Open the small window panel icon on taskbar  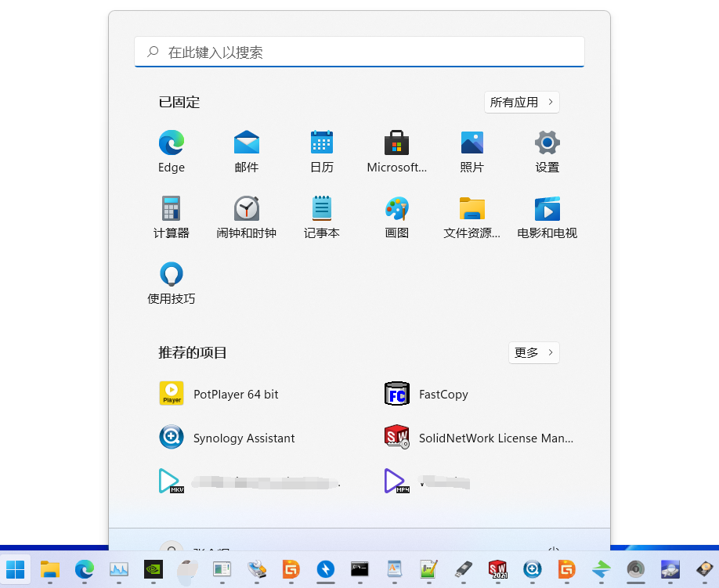pyautogui.click(x=222, y=570)
